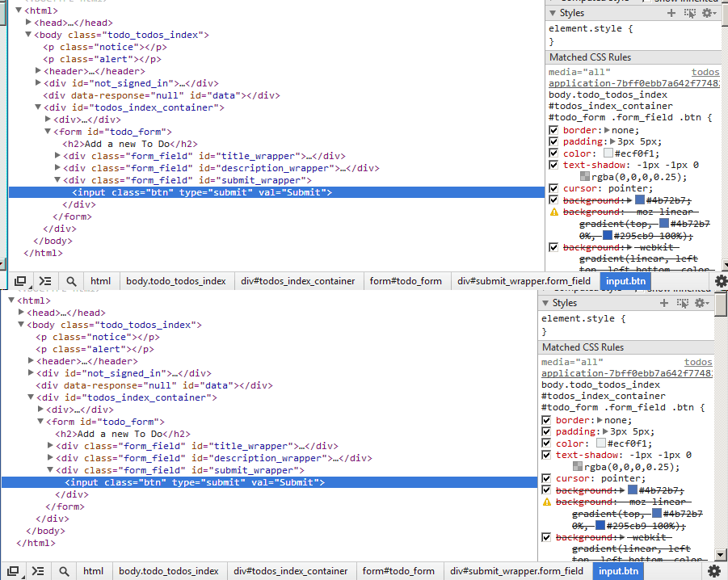Screen dimensions: 728x580
Task: Toggle the text-shadow checkbox in upper panel
Action: tap(553, 165)
